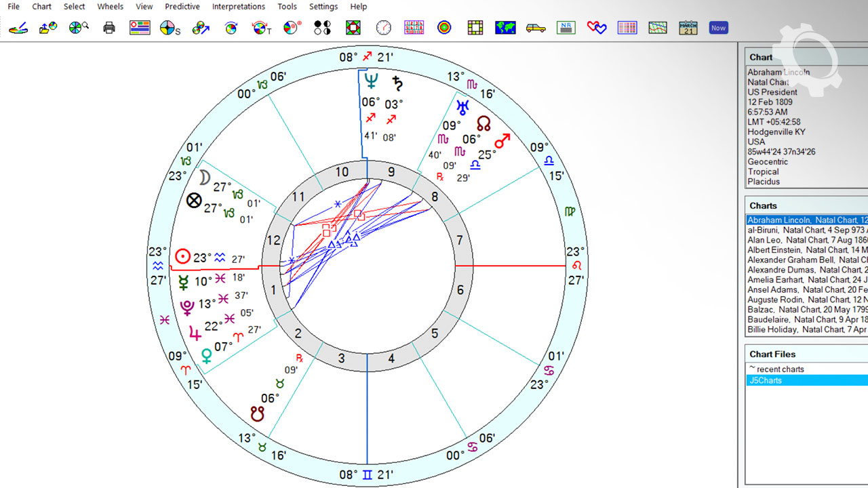Click the world map icon
The height and width of the screenshot is (488, 868).
point(505,28)
